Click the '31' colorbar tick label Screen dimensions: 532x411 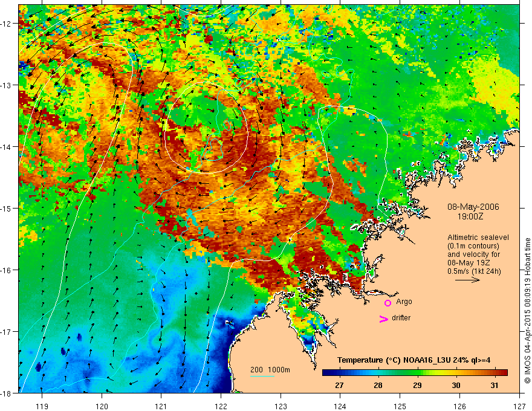coord(495,385)
